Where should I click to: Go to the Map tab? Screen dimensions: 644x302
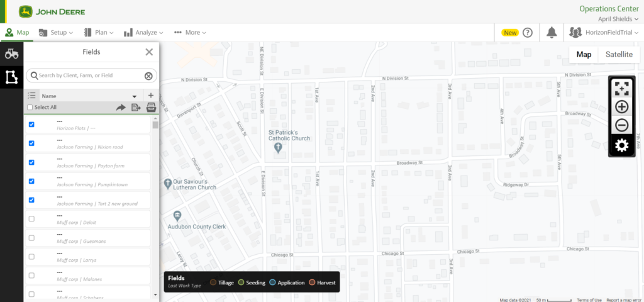click(x=17, y=33)
